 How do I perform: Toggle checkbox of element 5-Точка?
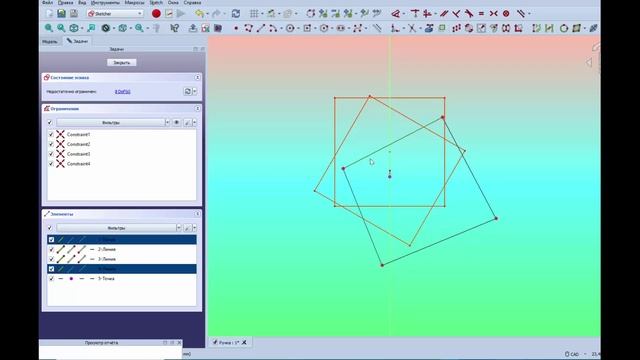[x=51, y=279]
